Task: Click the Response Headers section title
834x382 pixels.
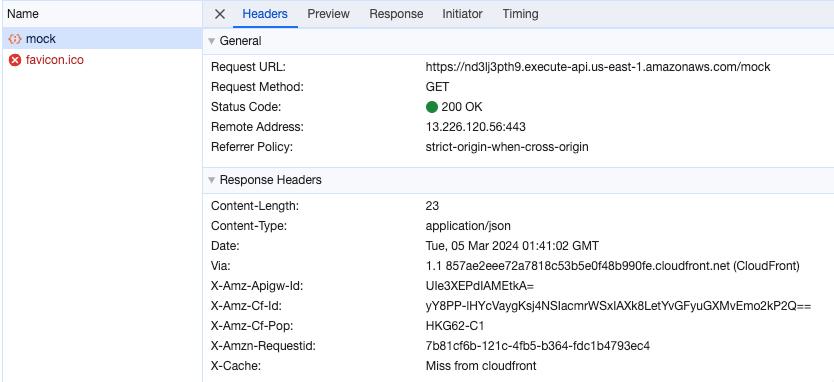Action: [271, 180]
